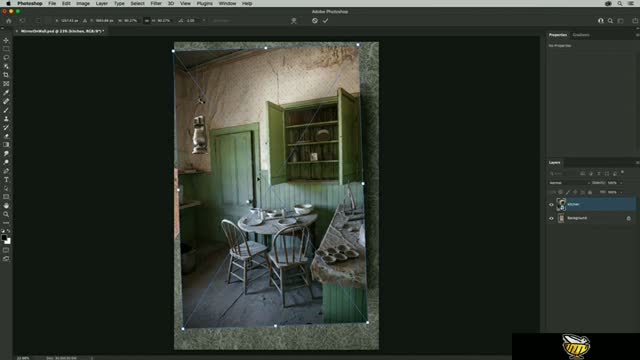Cancel the transform with the circle-slash icon
The width and height of the screenshot is (640, 360).
coord(315,20)
